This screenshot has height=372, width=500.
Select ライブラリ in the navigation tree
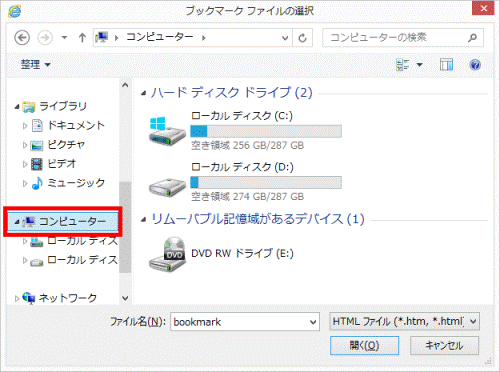coord(63,106)
